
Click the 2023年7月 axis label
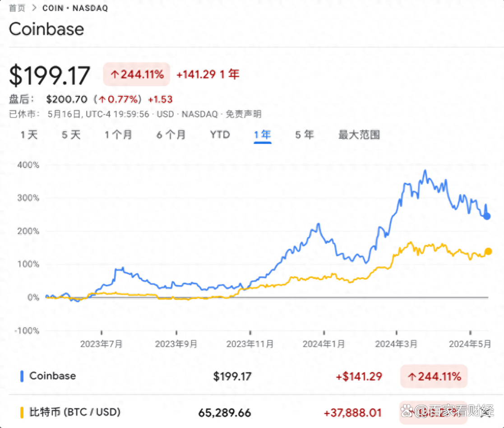tap(101, 344)
